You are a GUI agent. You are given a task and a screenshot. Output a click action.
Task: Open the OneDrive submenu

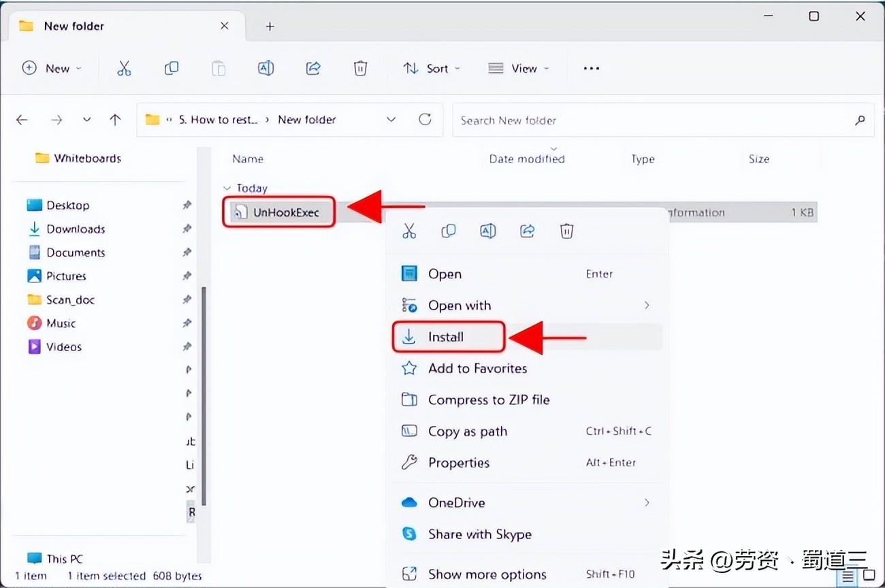click(456, 502)
